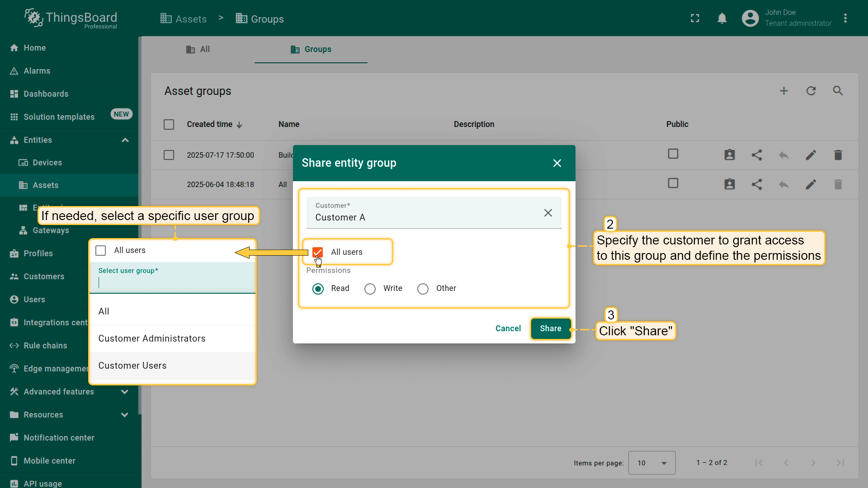Expand the Advanced features menu
Image resolution: width=868 pixels, height=488 pixels.
click(124, 392)
